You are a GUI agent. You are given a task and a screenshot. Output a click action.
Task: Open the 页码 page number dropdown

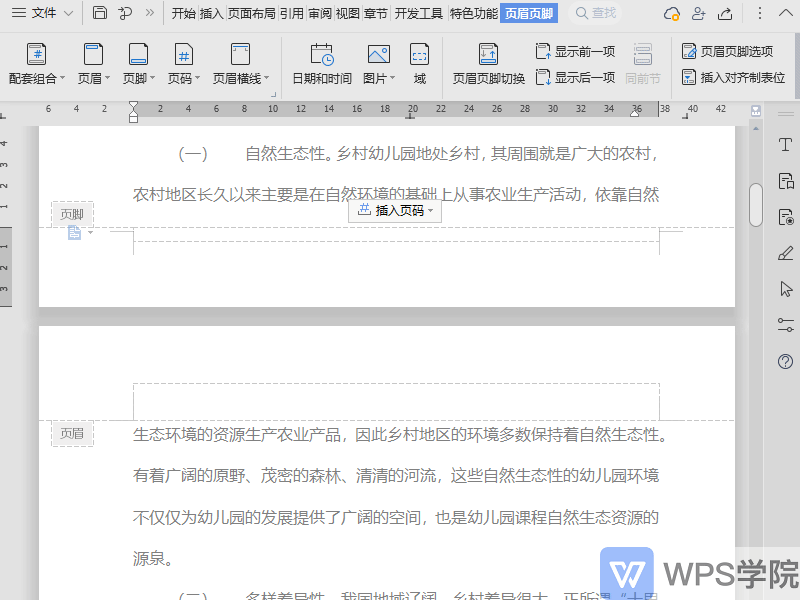click(x=184, y=63)
